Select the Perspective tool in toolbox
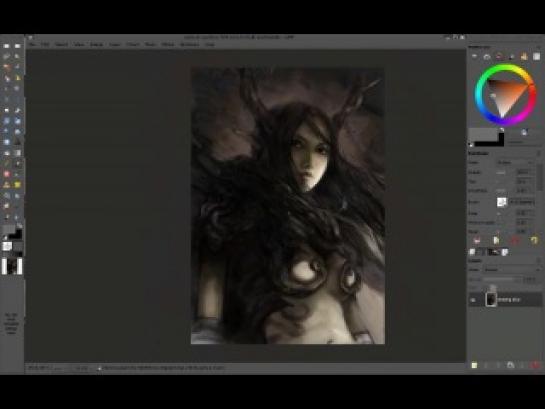Image resolution: width=545 pixels, height=409 pixels. 17,131
